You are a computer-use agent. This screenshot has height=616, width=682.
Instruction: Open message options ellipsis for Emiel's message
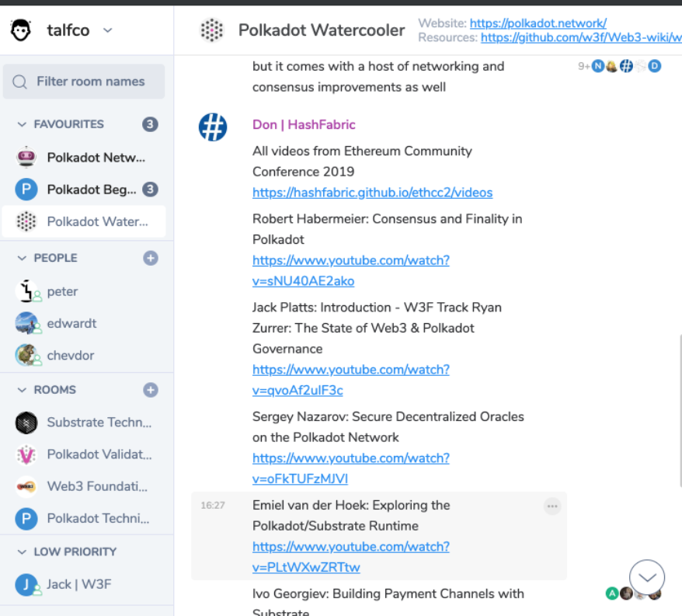(x=552, y=506)
